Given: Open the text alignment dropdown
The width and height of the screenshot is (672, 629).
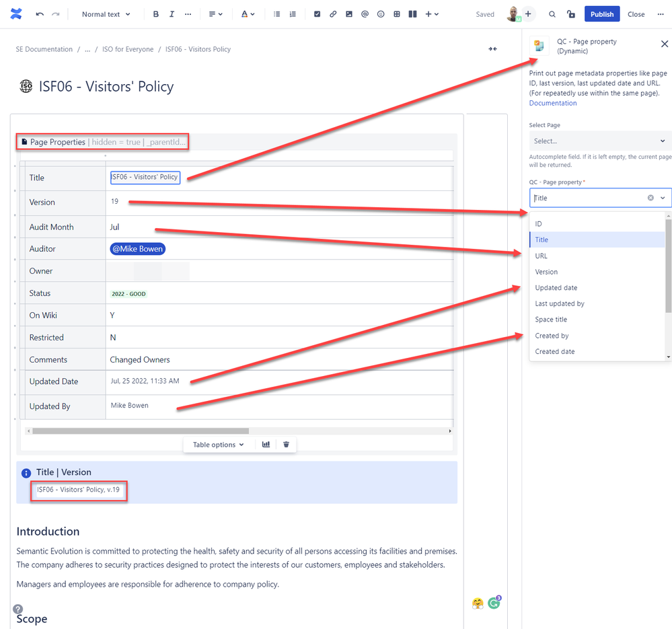Looking at the screenshot, I should click(x=215, y=14).
